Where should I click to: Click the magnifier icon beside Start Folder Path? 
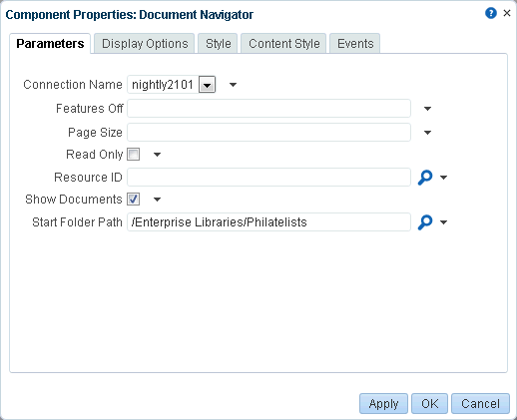(425, 222)
